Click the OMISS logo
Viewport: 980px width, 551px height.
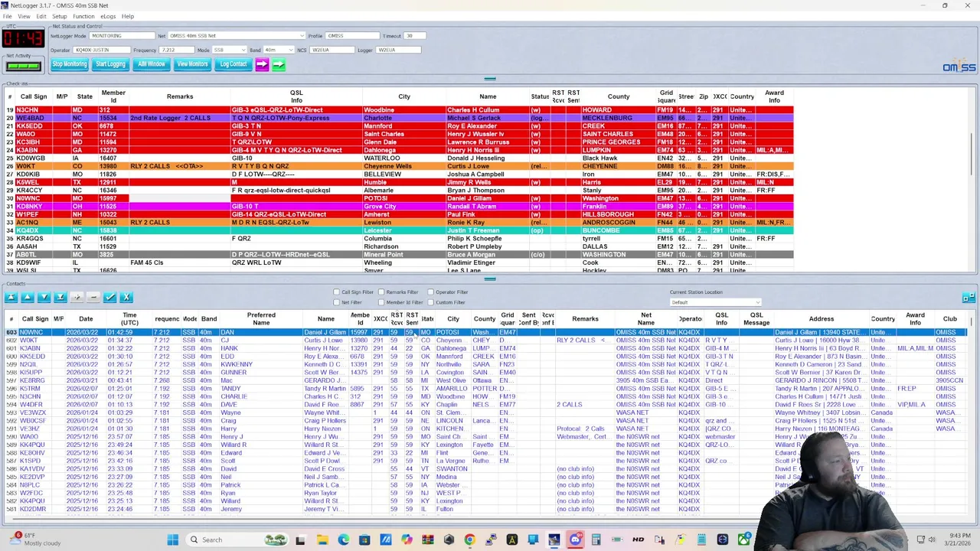[x=959, y=67]
